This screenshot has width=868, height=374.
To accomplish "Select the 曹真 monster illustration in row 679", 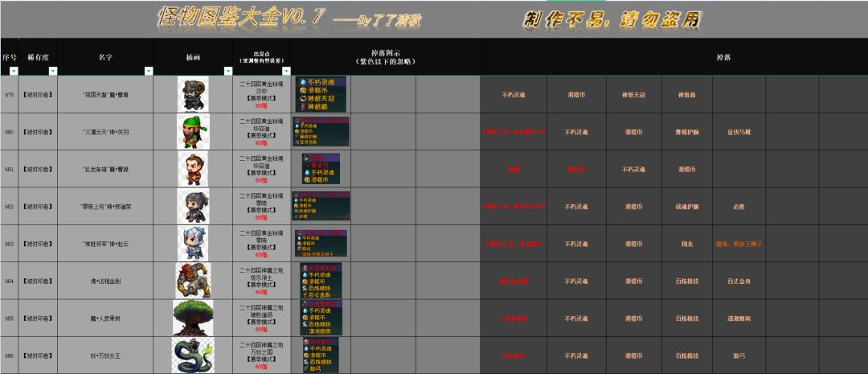I will click(x=193, y=95).
